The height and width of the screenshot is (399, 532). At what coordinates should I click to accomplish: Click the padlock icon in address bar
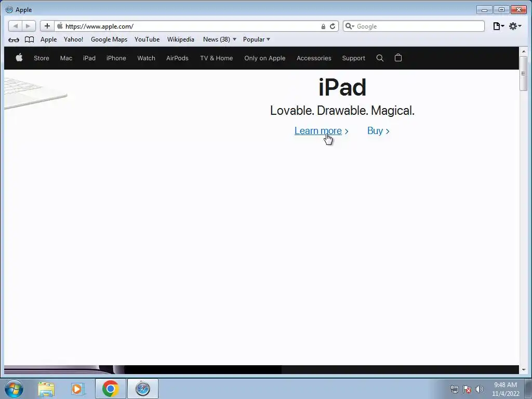[323, 26]
